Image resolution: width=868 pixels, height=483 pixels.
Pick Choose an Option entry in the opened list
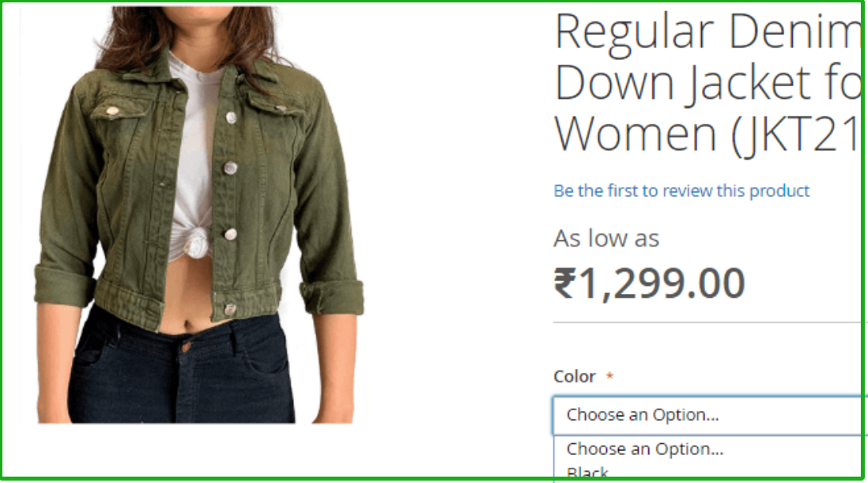(645, 449)
